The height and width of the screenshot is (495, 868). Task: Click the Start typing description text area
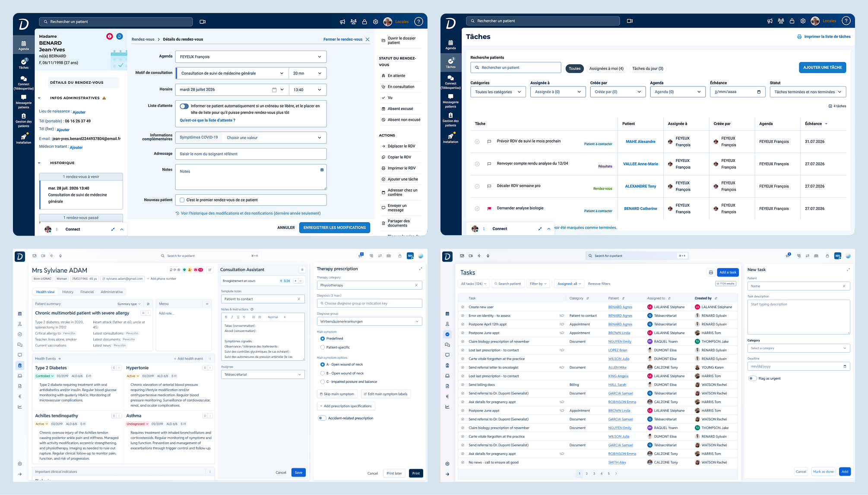click(x=798, y=317)
